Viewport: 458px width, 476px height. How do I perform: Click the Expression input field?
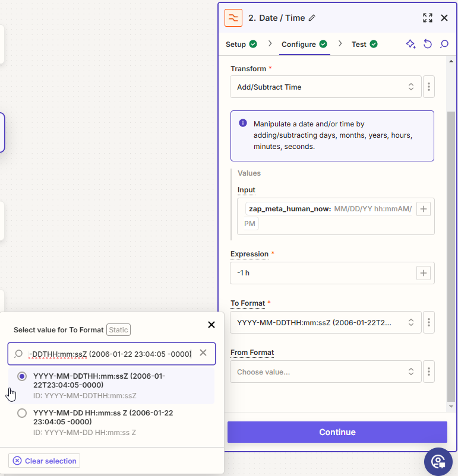(321, 273)
